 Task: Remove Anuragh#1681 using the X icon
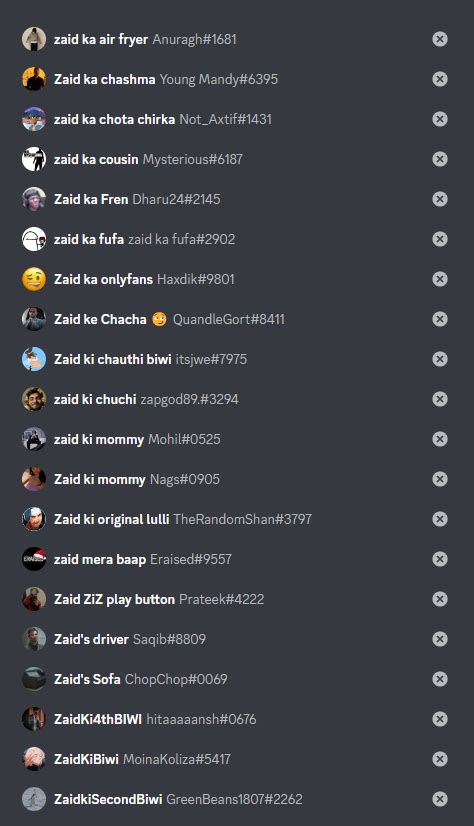pos(440,39)
